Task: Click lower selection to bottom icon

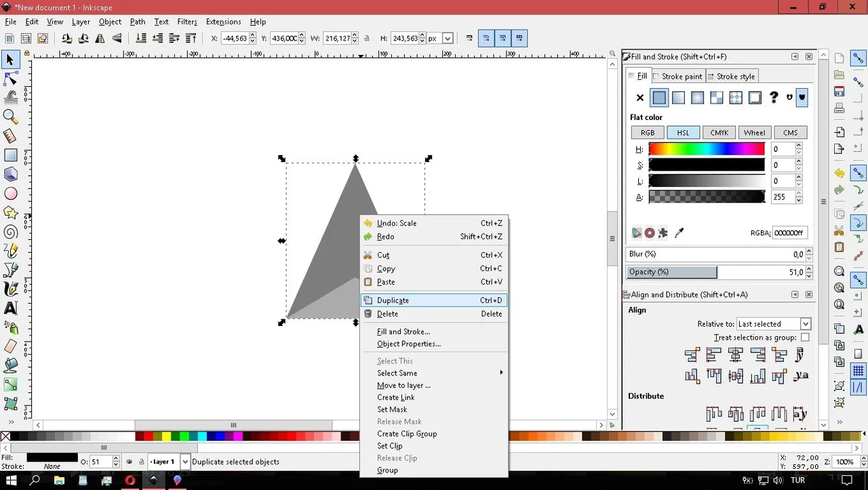Action: coord(141,39)
